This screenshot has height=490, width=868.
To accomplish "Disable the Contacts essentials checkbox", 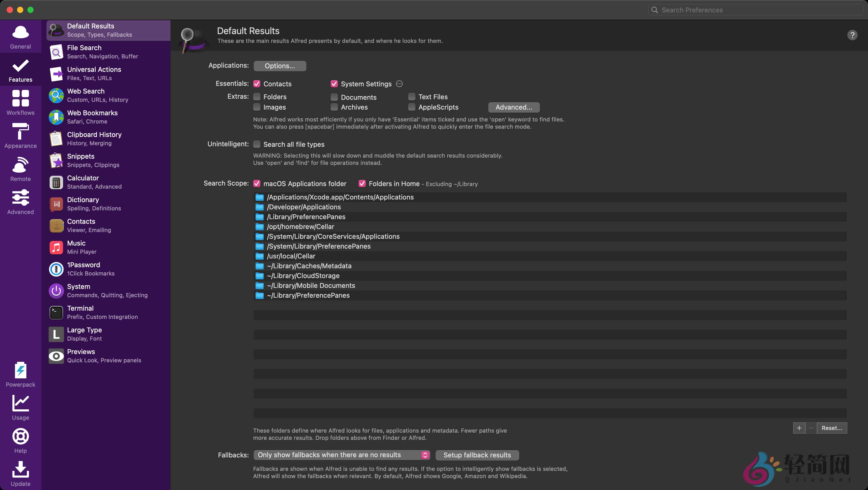I will [x=257, y=84].
